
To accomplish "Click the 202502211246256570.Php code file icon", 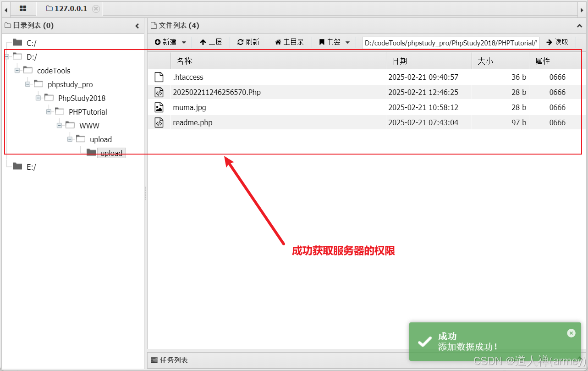I will (159, 92).
